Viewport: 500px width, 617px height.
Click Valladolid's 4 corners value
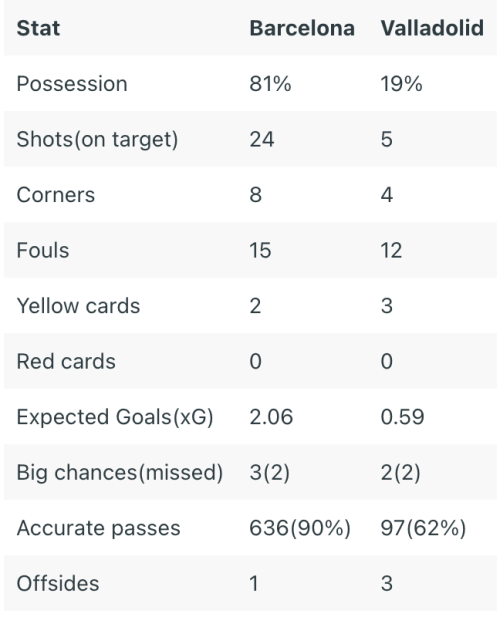(387, 195)
